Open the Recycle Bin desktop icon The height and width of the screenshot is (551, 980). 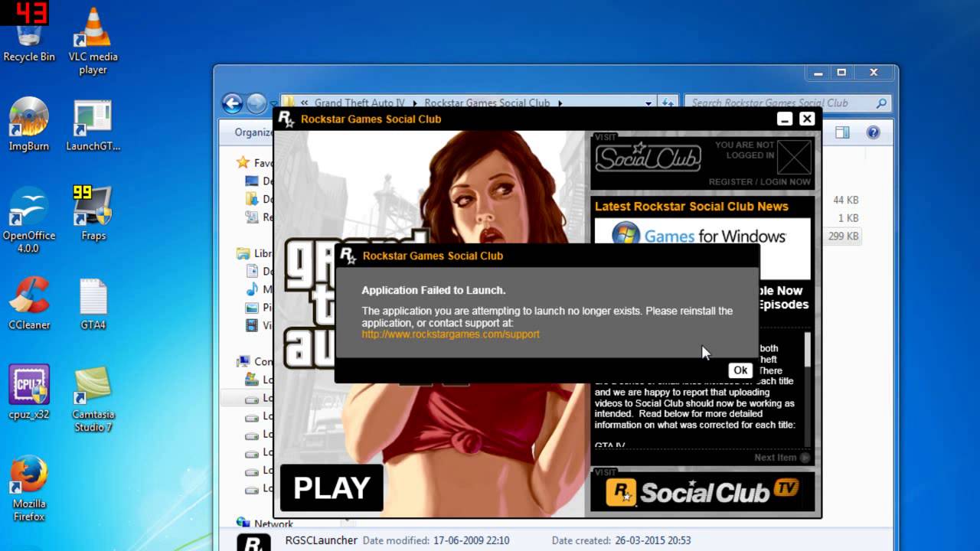29,36
